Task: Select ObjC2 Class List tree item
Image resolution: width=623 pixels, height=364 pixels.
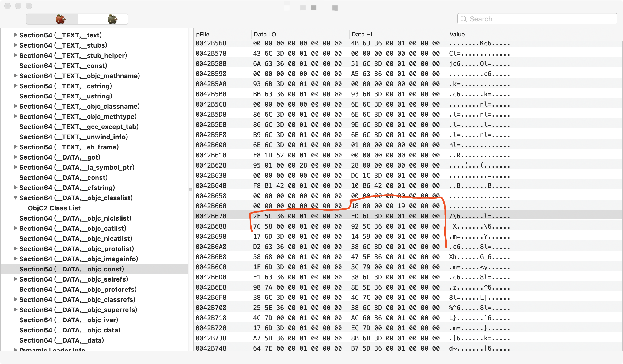Action: tap(54, 208)
